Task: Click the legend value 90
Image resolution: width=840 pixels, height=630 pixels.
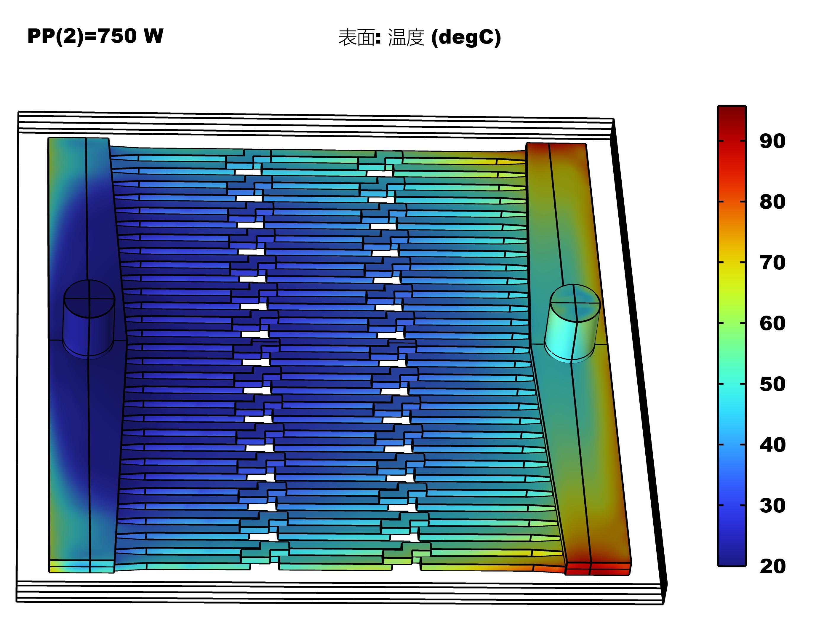Action: pyautogui.click(x=772, y=141)
